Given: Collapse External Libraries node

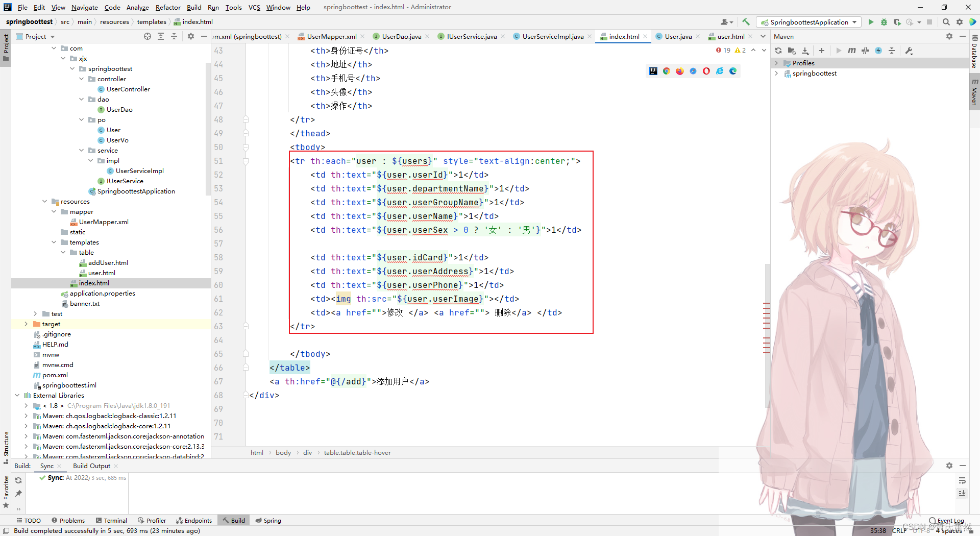Looking at the screenshot, I should point(17,396).
